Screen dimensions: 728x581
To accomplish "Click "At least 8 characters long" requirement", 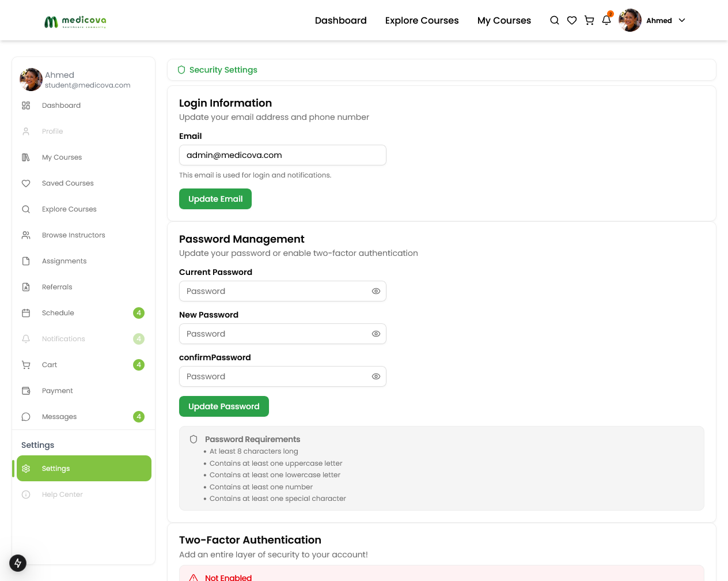I will pos(254,451).
